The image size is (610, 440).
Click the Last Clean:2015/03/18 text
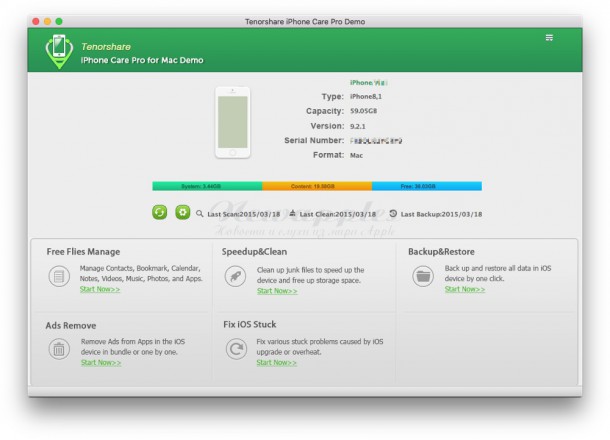338,214
